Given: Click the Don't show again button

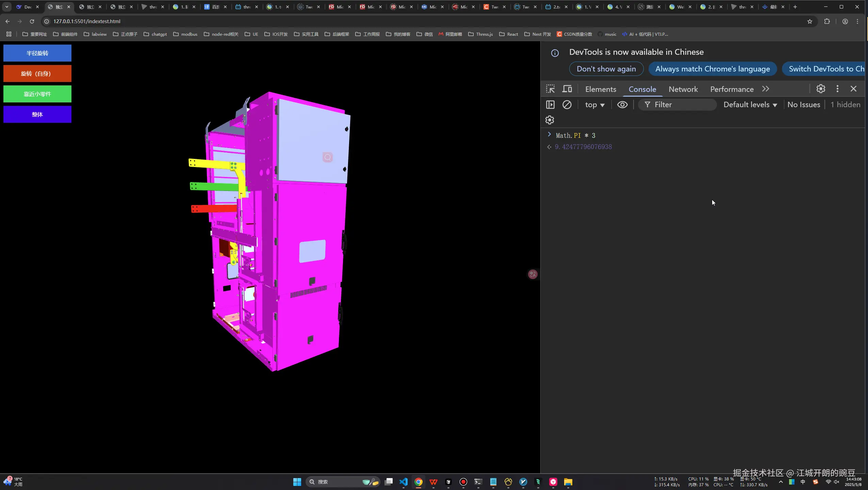Looking at the screenshot, I should [606, 69].
